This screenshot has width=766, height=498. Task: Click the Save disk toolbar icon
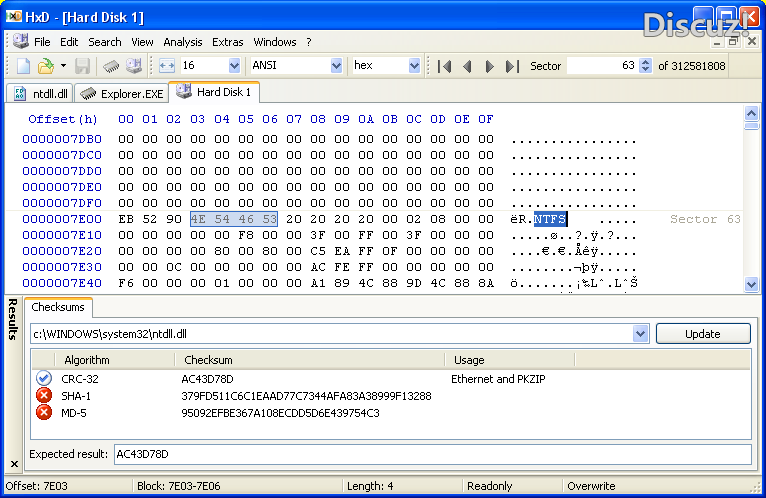83,65
